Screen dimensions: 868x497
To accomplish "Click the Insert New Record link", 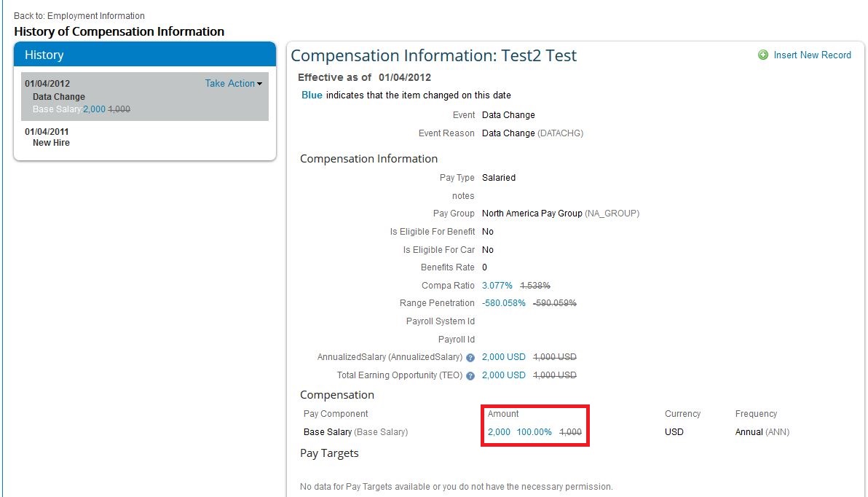I will 812,55.
